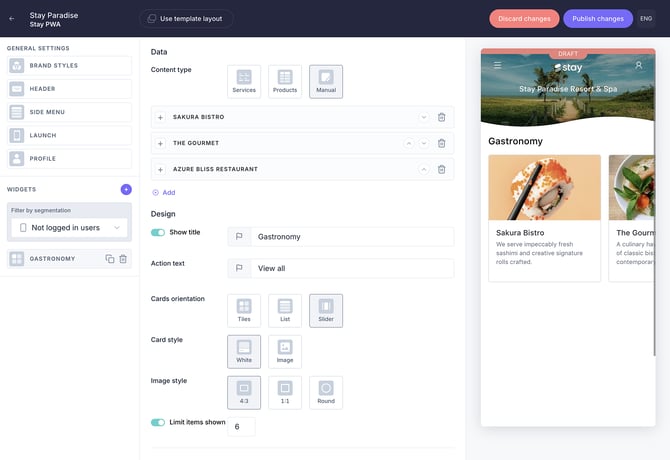Click the Sakura Bistro card title in preview
Viewport: 670px width, 460px height.
point(520,233)
